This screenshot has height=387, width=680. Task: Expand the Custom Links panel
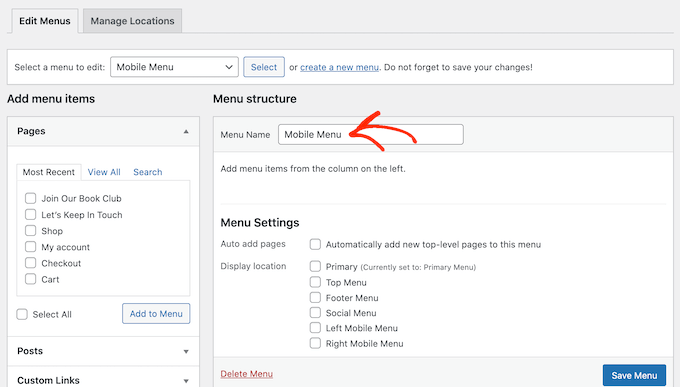(x=186, y=381)
